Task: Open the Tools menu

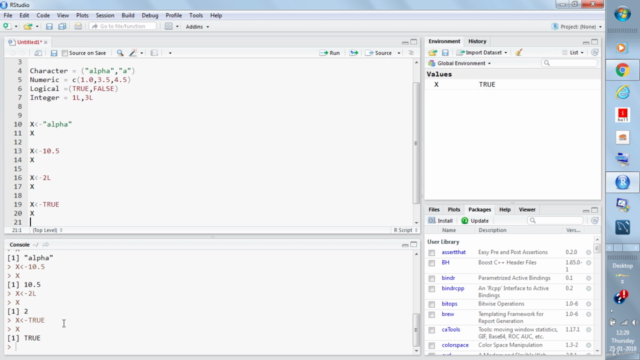Action: point(196,16)
